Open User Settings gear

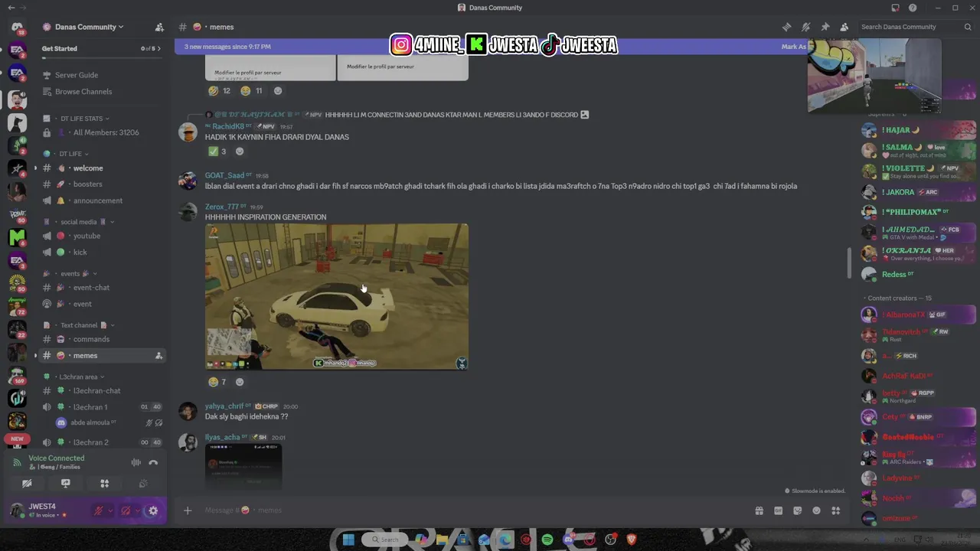coord(153,510)
